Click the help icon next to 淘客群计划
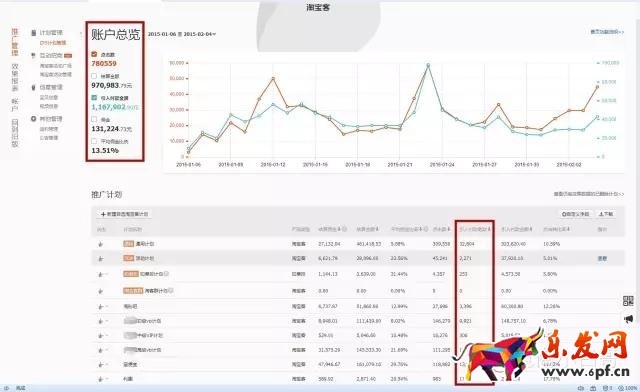640x392 pixels. pyautogui.click(x=171, y=291)
